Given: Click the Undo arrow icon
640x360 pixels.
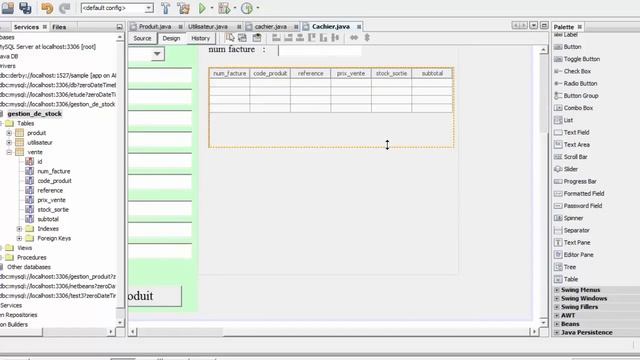Looking at the screenshot, I should tap(47, 8).
